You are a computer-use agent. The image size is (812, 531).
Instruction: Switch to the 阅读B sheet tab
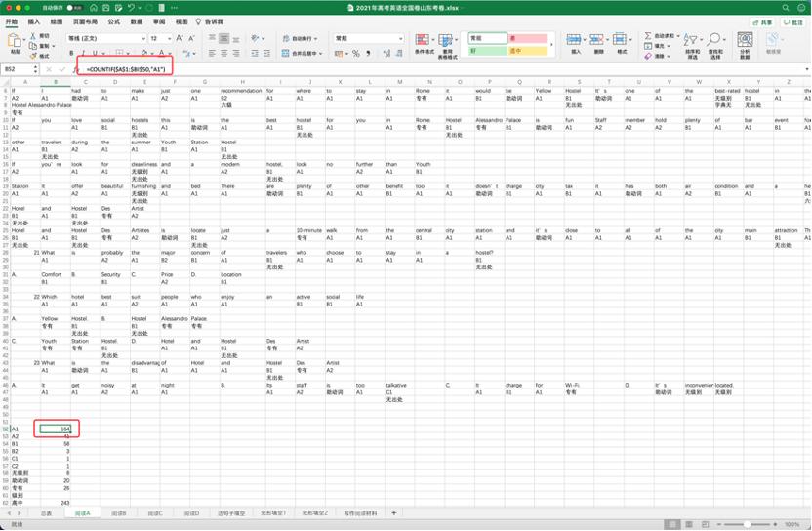pyautogui.click(x=119, y=512)
